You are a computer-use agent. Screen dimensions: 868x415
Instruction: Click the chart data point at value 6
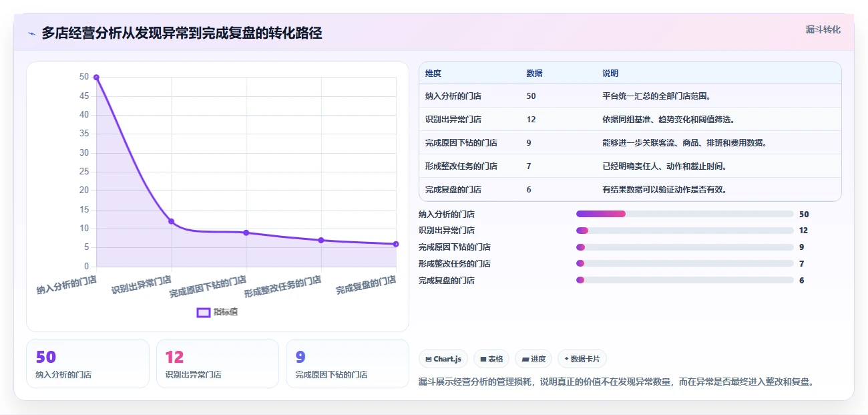[x=396, y=244]
